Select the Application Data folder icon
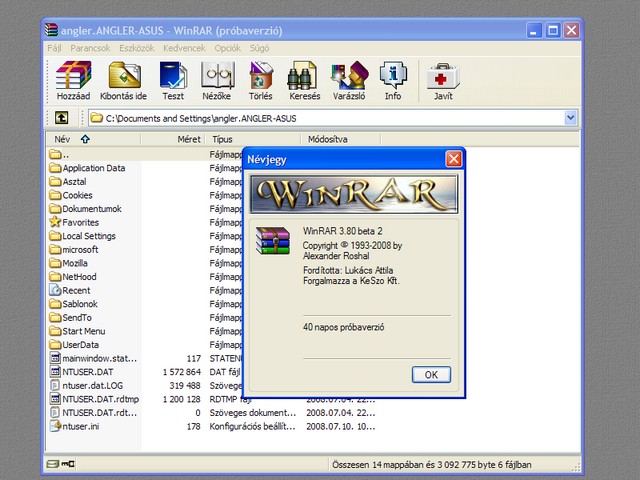 tap(55, 168)
